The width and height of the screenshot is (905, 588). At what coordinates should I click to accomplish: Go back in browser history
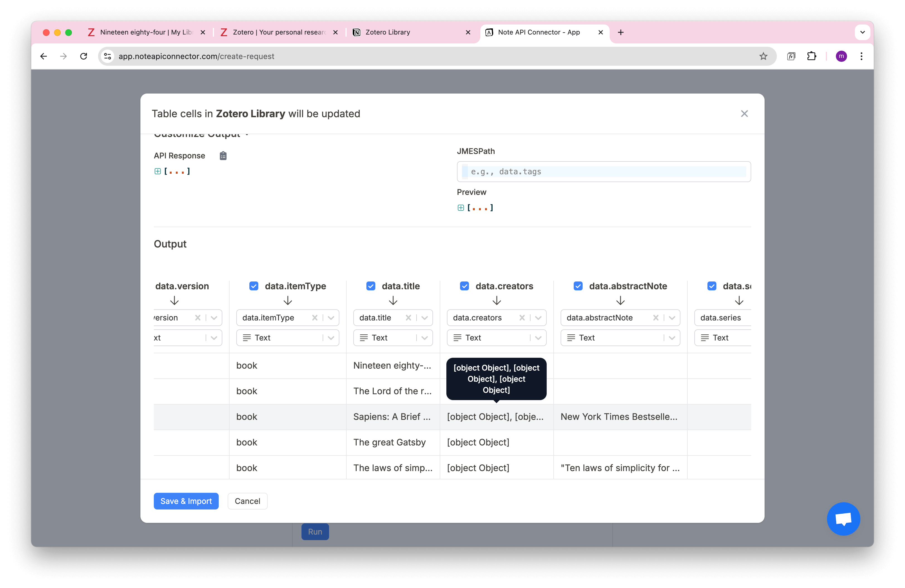coord(44,56)
